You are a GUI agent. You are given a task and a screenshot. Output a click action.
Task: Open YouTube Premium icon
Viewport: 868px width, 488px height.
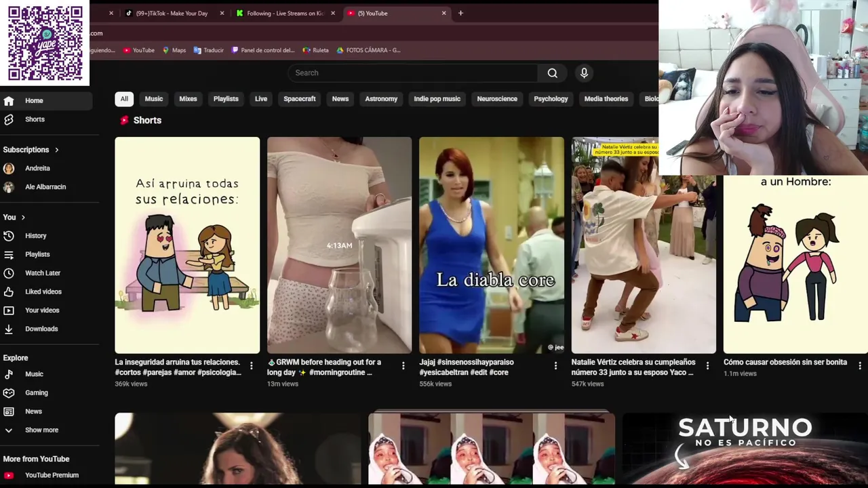[9, 475]
